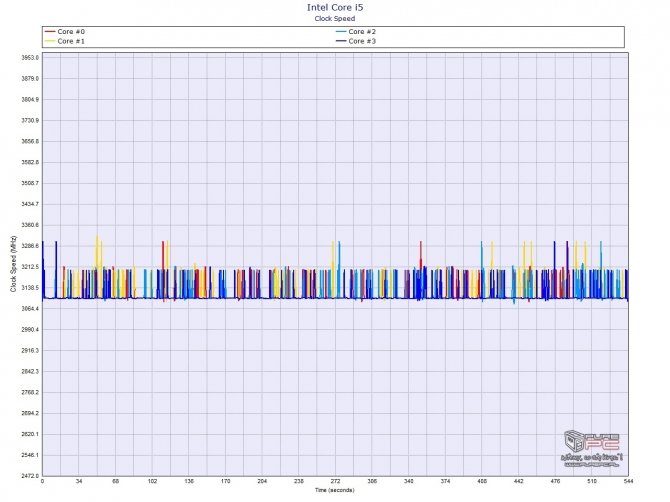Click the 3953.0 y-axis value
670x502 pixels.
(30, 58)
